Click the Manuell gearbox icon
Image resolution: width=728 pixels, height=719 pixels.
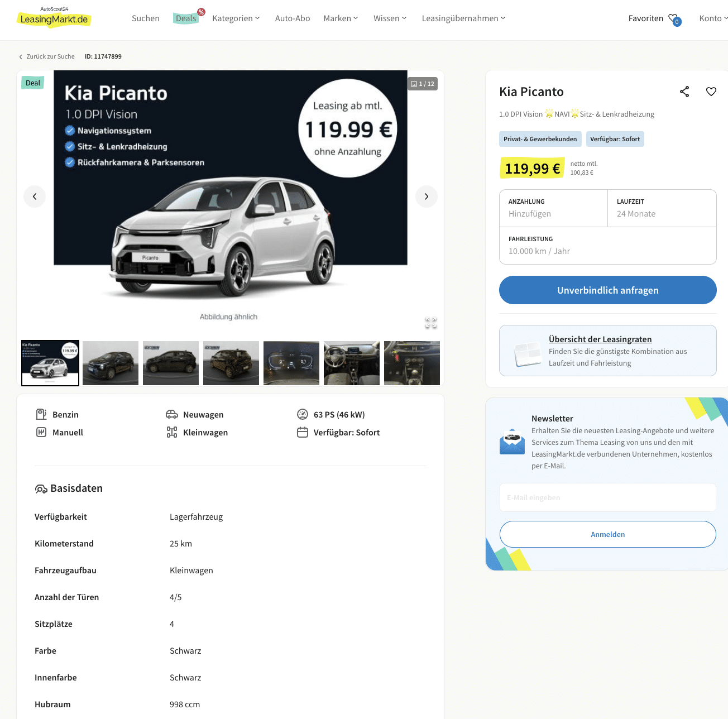click(x=41, y=432)
